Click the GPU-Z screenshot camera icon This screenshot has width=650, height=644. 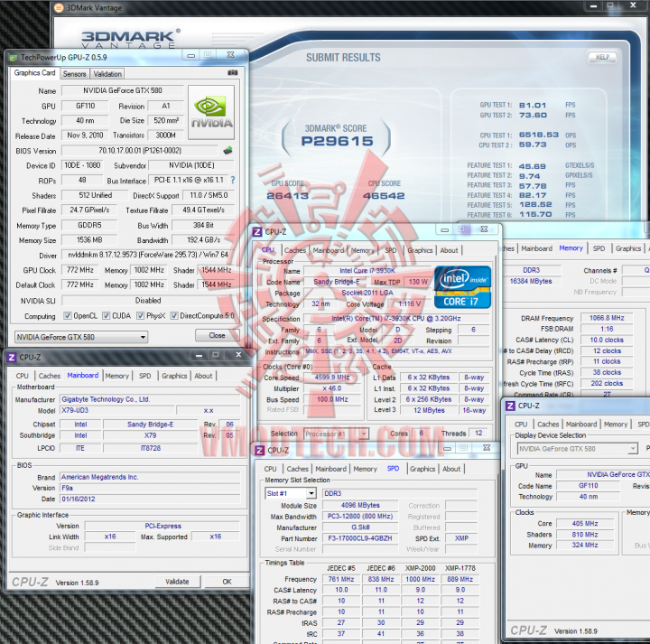pyautogui.click(x=233, y=72)
